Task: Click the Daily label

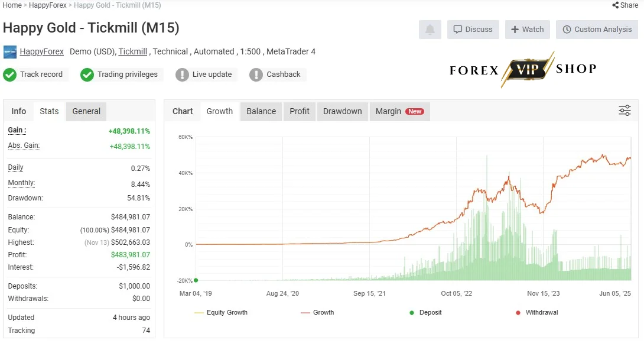Action: [x=15, y=167]
